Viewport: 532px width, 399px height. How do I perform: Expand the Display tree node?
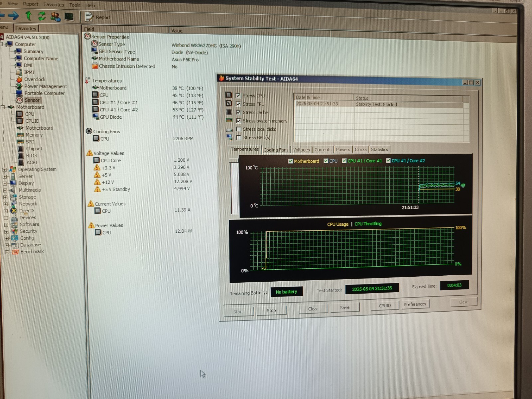point(5,184)
